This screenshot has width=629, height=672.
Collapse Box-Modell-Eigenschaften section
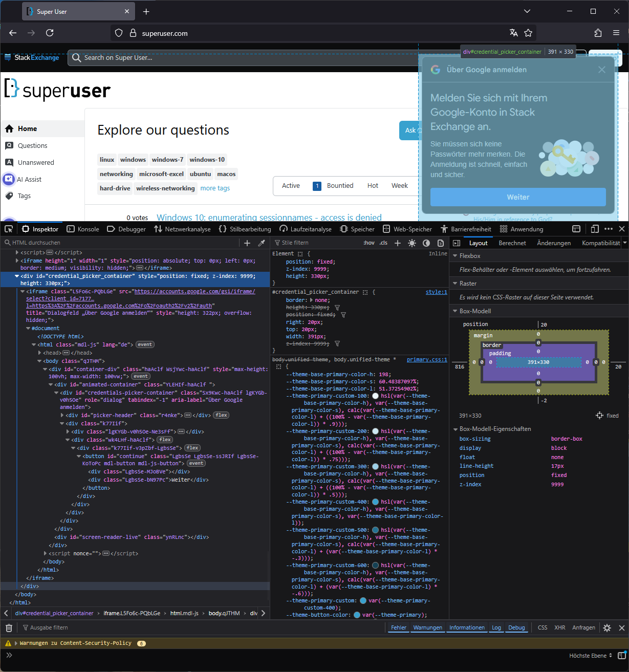456,429
